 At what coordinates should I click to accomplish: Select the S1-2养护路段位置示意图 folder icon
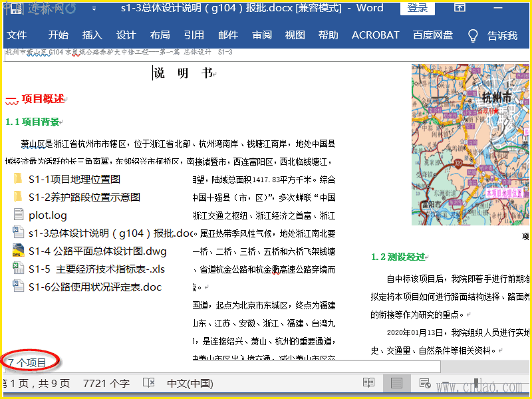(17, 197)
